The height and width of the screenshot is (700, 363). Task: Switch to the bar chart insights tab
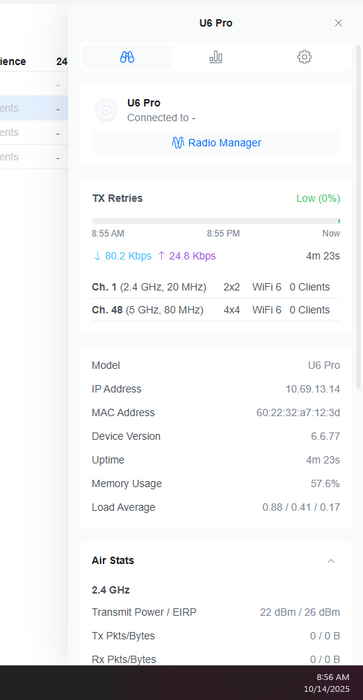[x=216, y=57]
